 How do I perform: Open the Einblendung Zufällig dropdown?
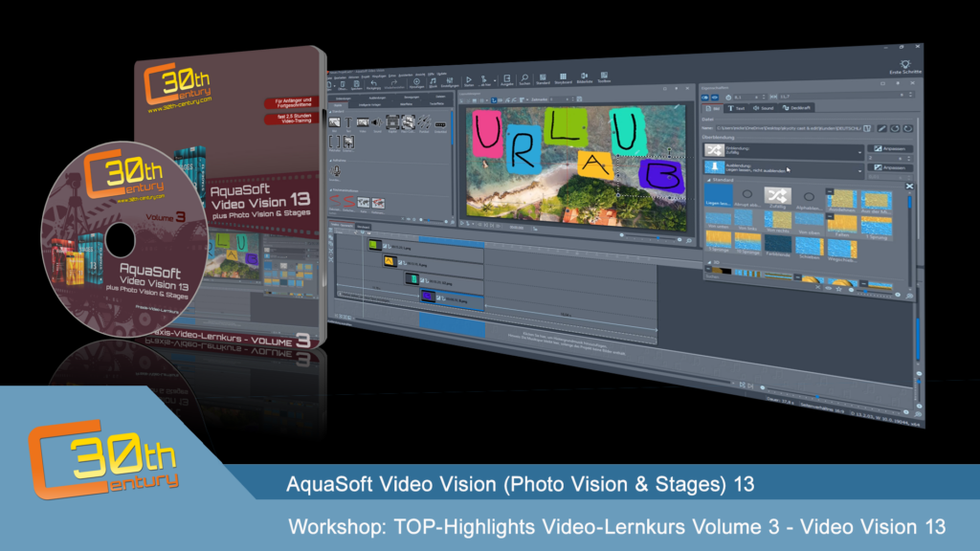784,152
